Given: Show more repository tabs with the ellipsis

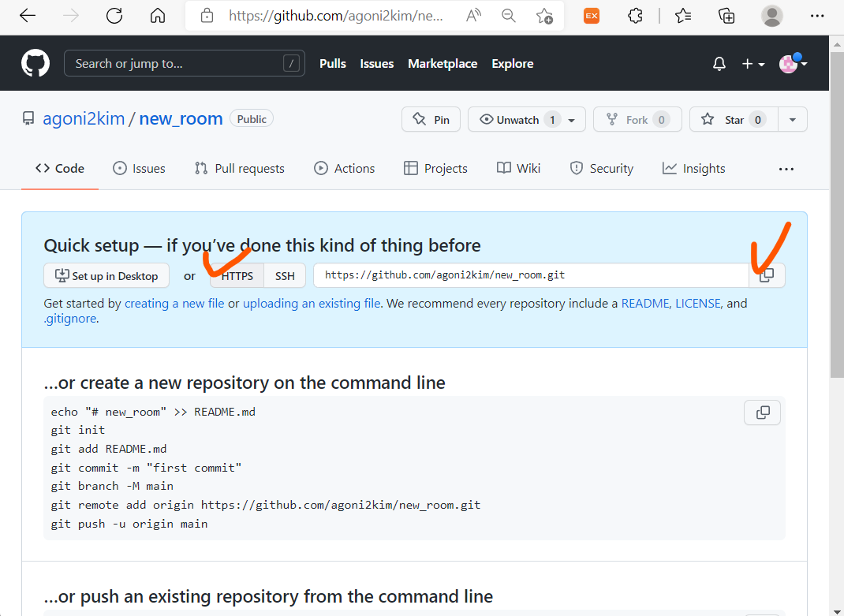Looking at the screenshot, I should coord(786,169).
